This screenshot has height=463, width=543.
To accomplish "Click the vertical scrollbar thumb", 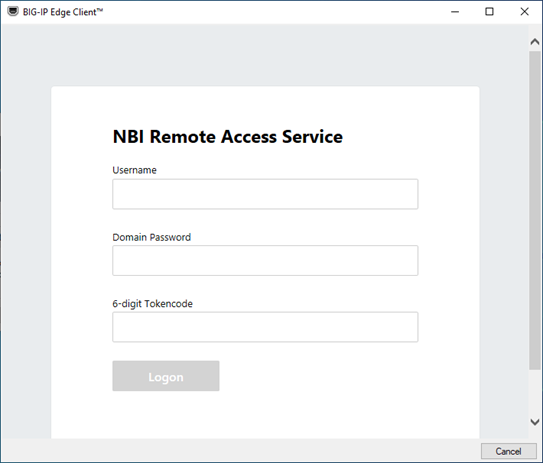I will point(535,210).
